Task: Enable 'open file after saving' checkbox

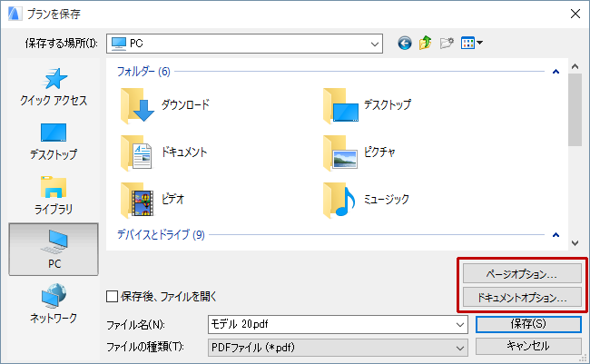Action: (113, 297)
